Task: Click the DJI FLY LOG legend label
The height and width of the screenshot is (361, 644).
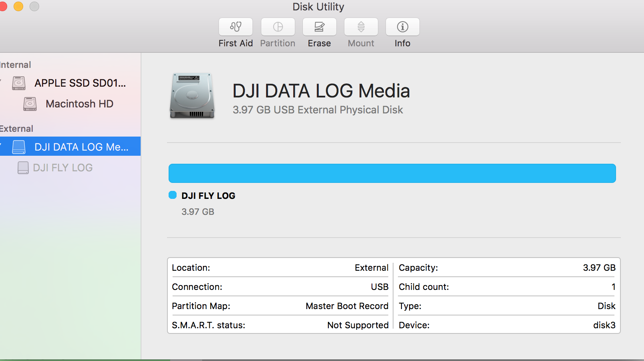Action: point(209,196)
